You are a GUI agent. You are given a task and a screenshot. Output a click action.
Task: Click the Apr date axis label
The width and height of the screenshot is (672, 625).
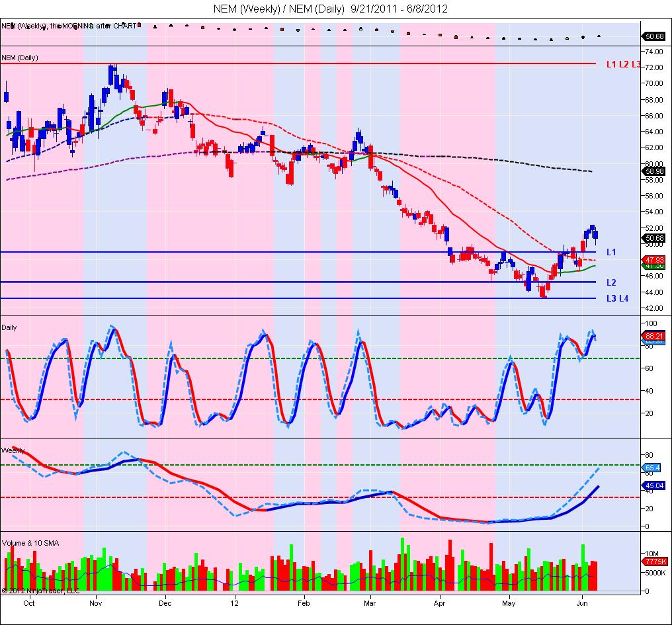(439, 603)
